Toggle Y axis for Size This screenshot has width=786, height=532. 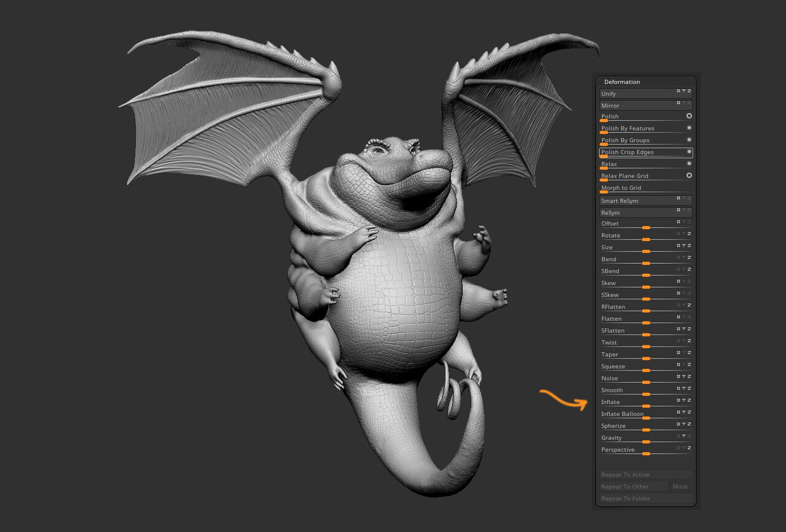tap(684, 245)
